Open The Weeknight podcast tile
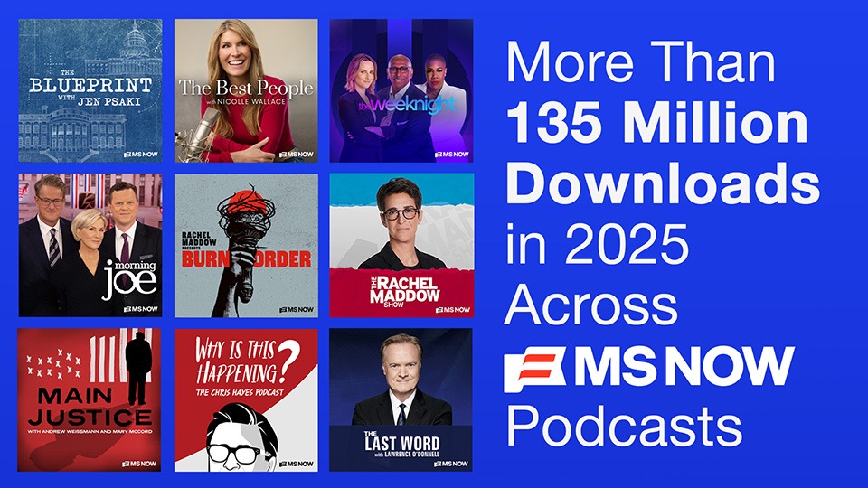868x488 pixels. coord(401,90)
